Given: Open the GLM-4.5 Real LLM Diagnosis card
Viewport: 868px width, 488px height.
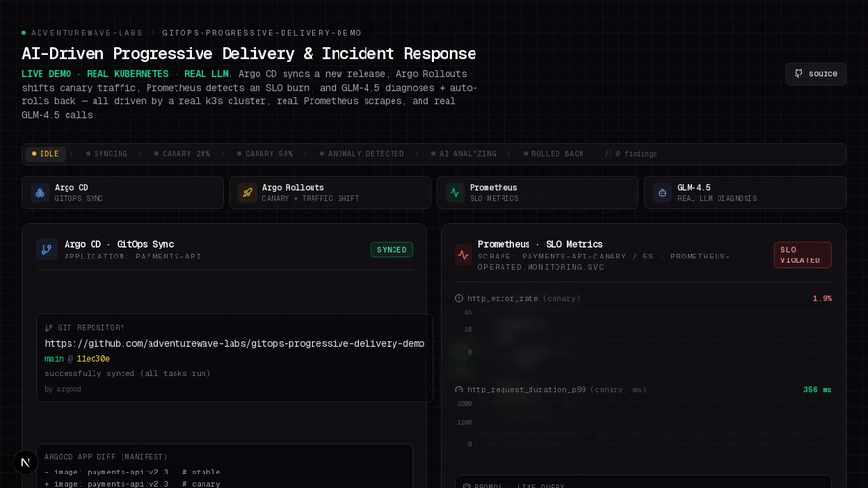Looking at the screenshot, I should (x=746, y=193).
